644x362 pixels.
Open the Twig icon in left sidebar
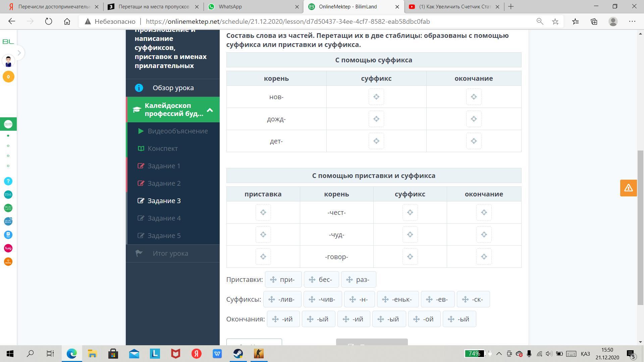tap(8, 248)
